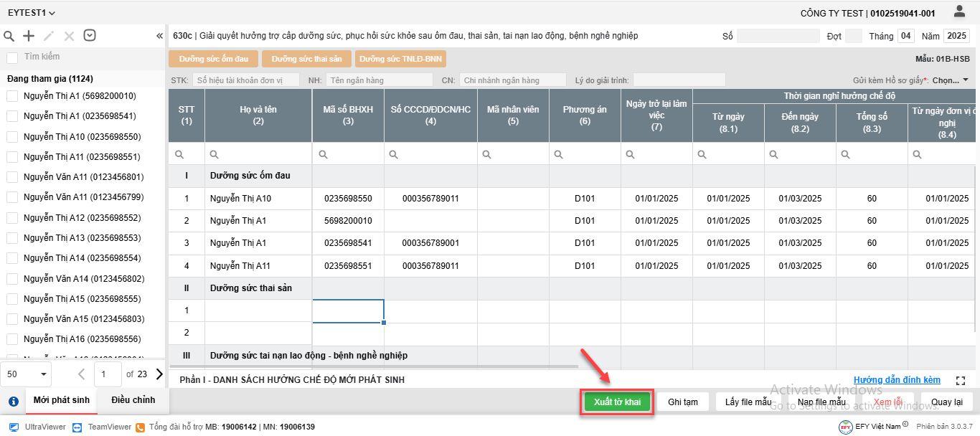
Task: Click the search magnifier icon in employee toolbar
Action: pos(9,36)
